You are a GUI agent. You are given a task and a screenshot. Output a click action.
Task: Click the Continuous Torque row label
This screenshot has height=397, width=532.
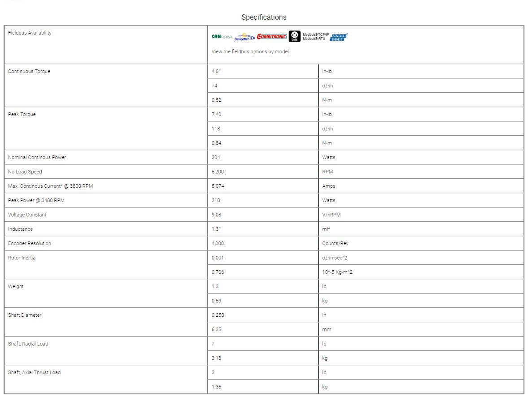(29, 71)
